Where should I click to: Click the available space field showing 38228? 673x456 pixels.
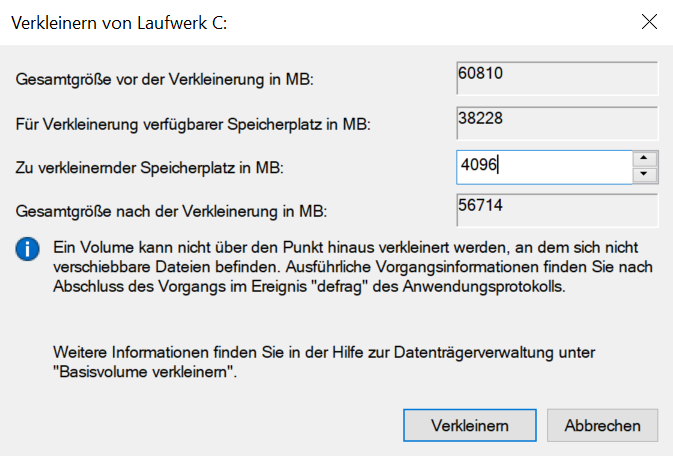pyautogui.click(x=556, y=122)
